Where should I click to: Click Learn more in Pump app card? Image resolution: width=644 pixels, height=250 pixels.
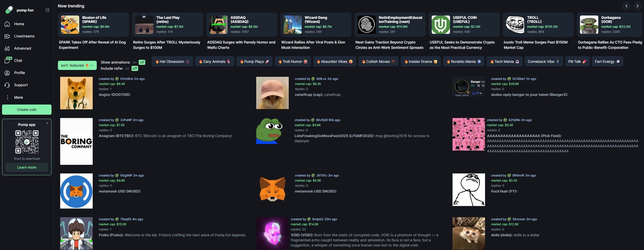[x=27, y=167]
